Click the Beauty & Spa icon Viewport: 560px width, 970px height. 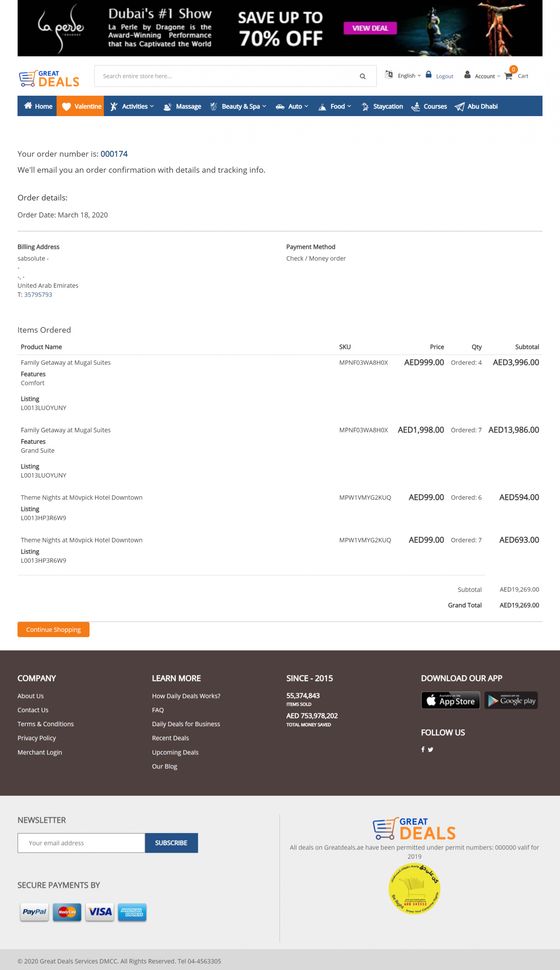[x=213, y=107]
